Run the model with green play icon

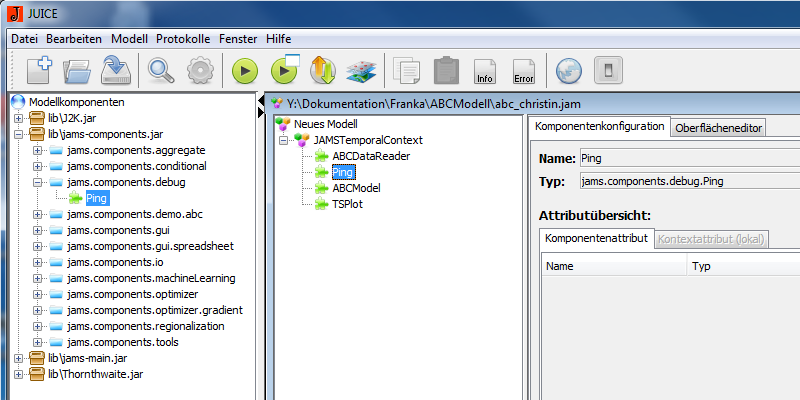[246, 70]
